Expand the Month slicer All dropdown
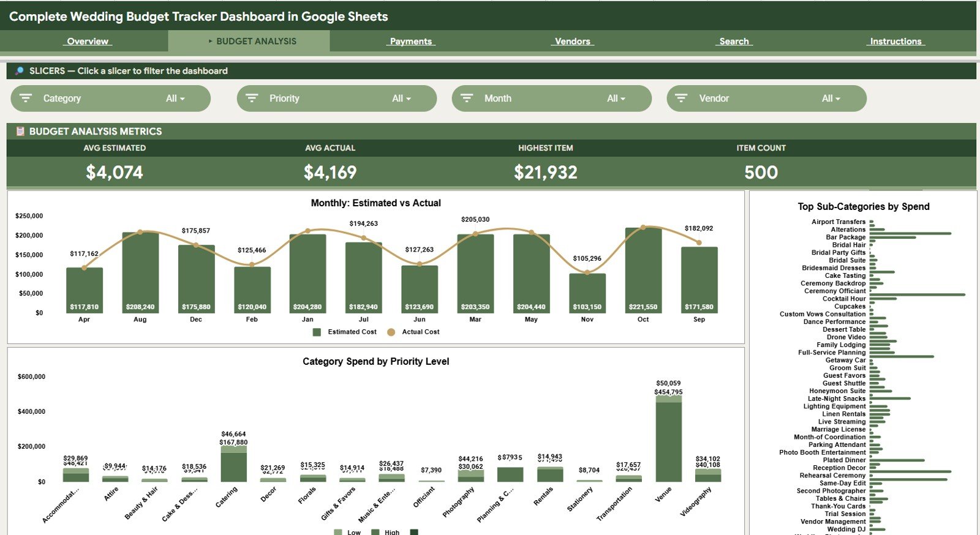This screenshot has width=980, height=535. point(616,99)
